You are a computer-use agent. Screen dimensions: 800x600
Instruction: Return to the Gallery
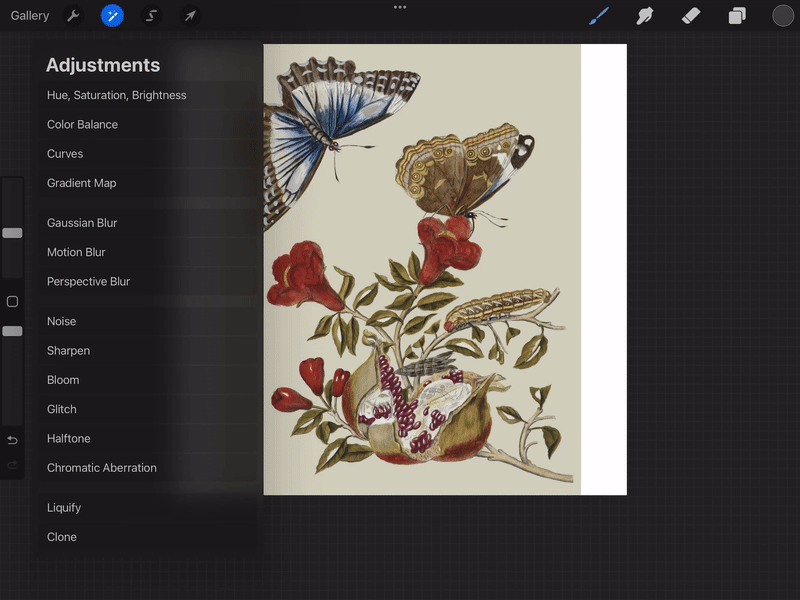click(30, 16)
